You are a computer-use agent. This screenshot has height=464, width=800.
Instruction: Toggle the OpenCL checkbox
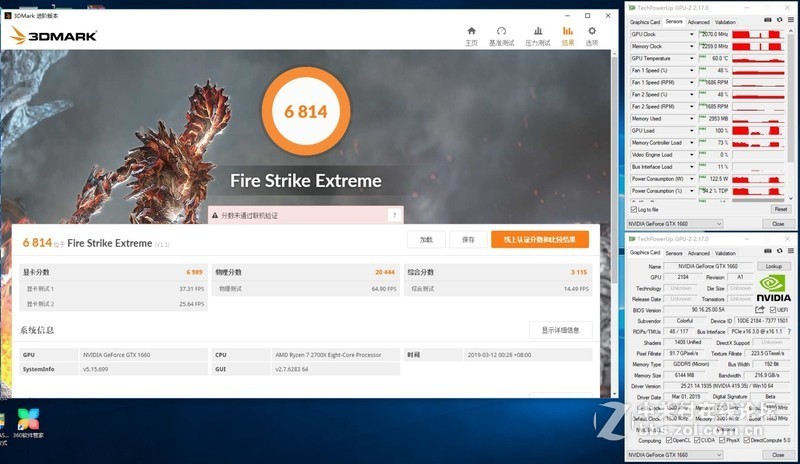pos(668,440)
